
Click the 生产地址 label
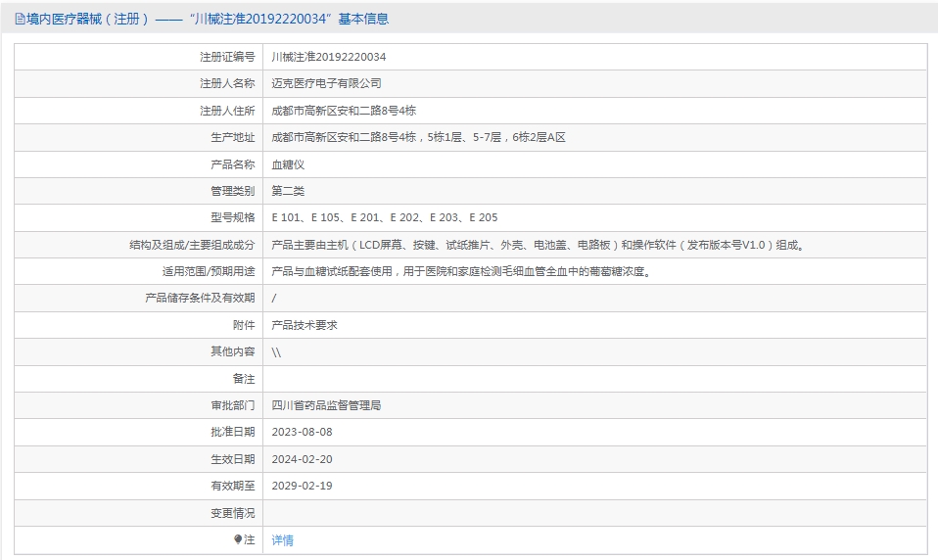point(233,138)
